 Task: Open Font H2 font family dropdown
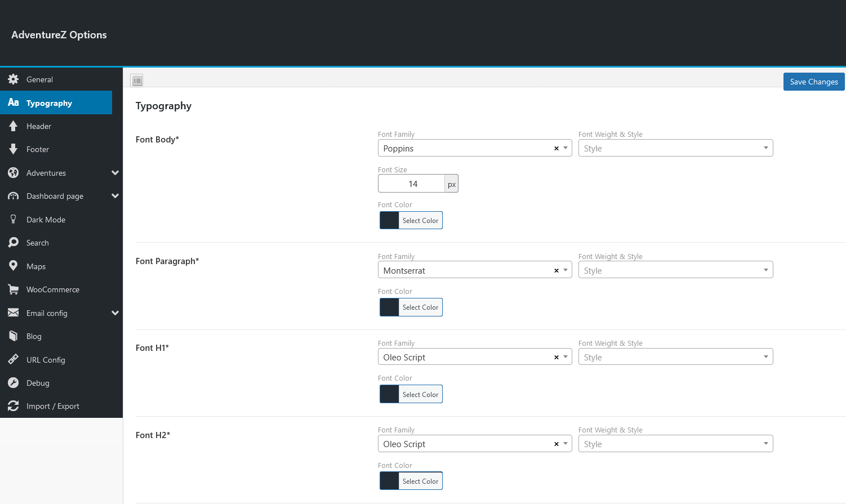tap(475, 444)
